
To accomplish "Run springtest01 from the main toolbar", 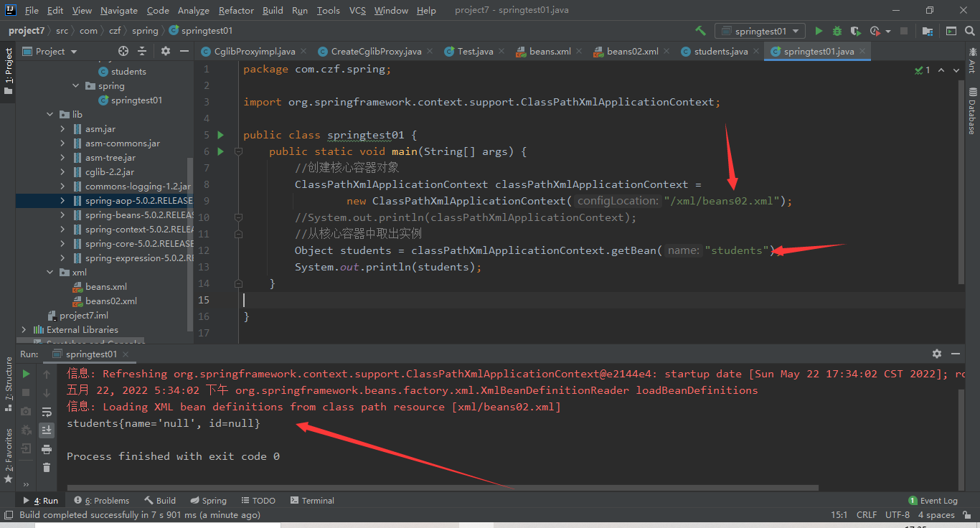I will click(x=819, y=31).
